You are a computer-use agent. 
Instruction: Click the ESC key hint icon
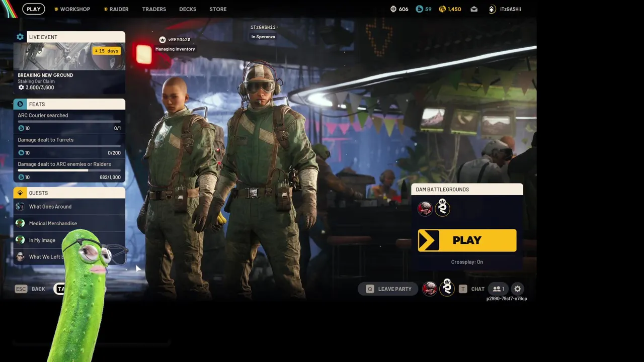coord(21,289)
